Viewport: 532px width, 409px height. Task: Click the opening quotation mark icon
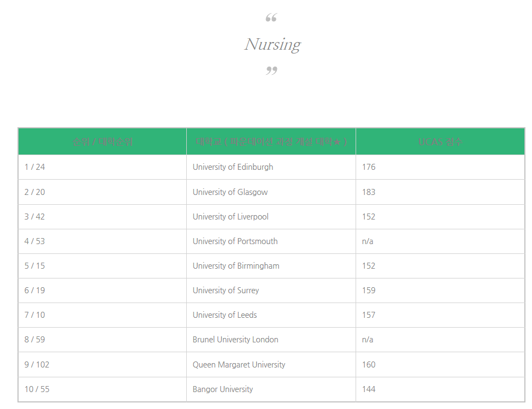pyautogui.click(x=271, y=17)
